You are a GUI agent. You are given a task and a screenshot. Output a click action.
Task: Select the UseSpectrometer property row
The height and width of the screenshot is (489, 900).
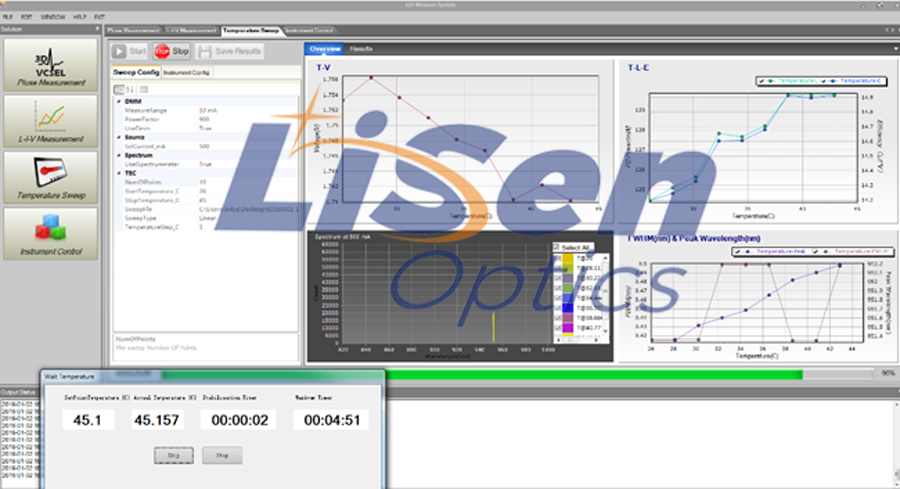[206, 164]
